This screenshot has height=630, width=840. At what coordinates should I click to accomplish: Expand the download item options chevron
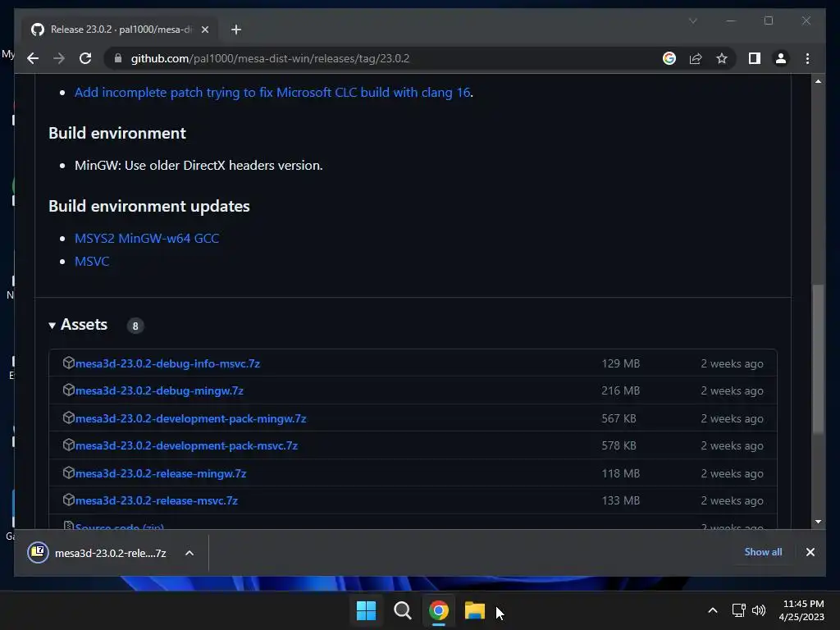coord(189,553)
